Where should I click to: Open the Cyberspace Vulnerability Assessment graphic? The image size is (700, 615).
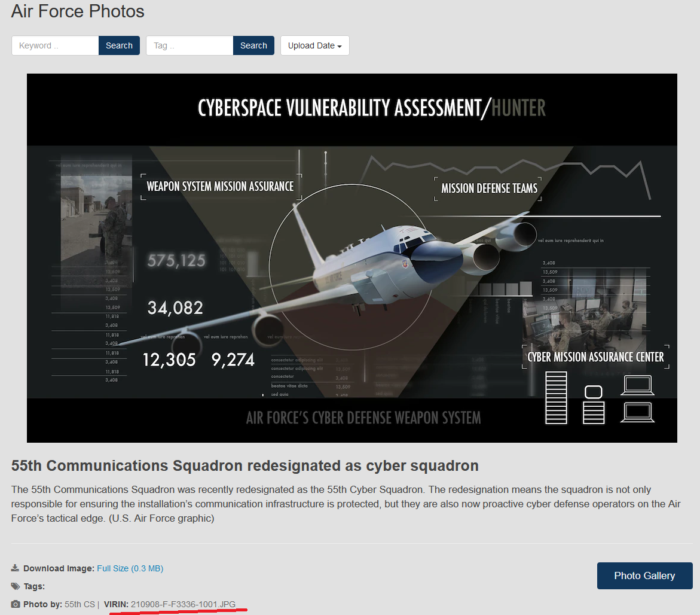click(x=351, y=258)
